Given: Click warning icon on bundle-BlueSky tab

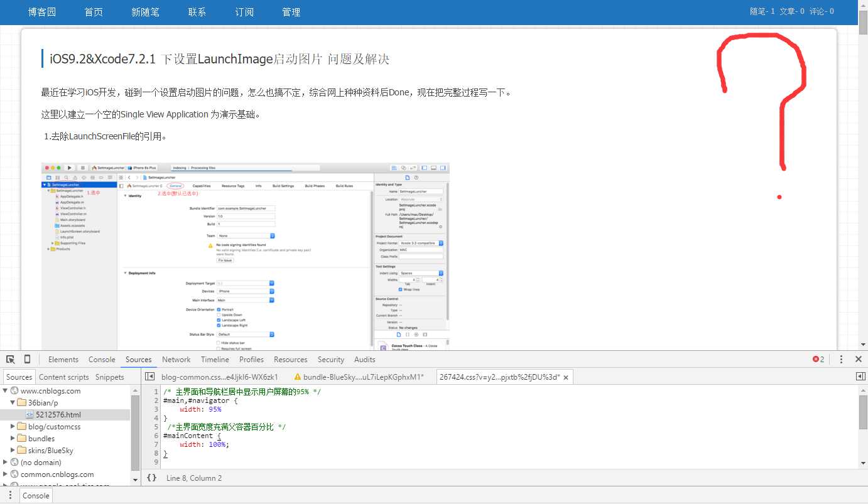Looking at the screenshot, I should [298, 377].
